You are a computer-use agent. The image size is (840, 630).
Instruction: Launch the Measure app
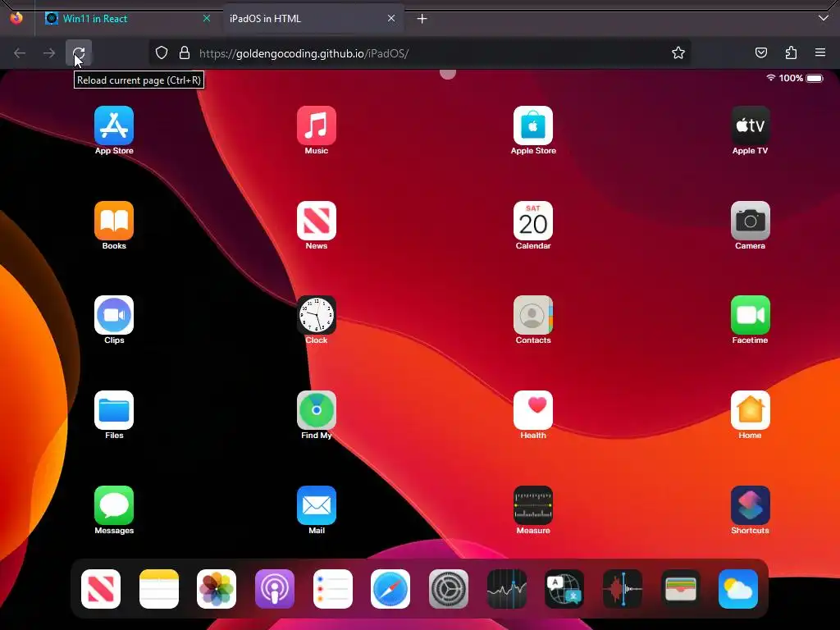click(533, 505)
